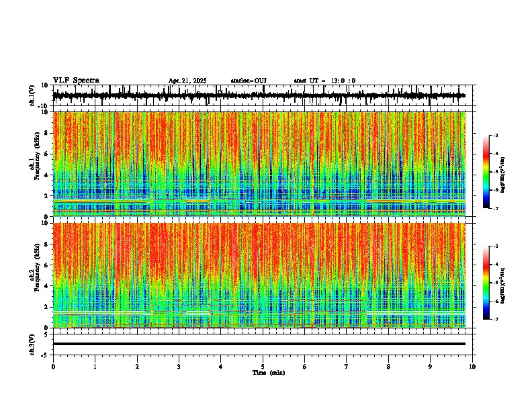
Task: Click the ch.1 color scale bar
Action: [x=486, y=172]
